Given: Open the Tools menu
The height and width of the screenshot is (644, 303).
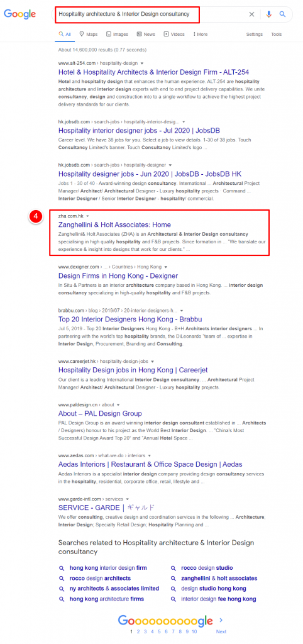Looking at the screenshot, I should tap(277, 35).
